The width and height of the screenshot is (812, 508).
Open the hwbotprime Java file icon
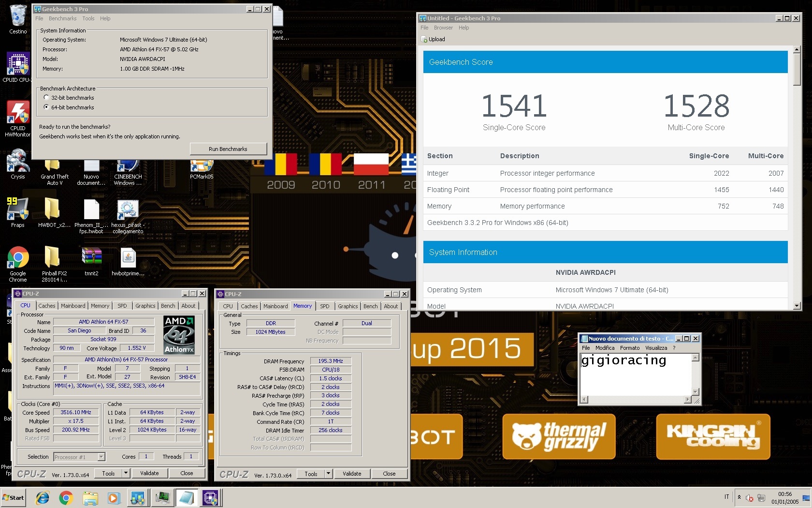[x=128, y=261]
